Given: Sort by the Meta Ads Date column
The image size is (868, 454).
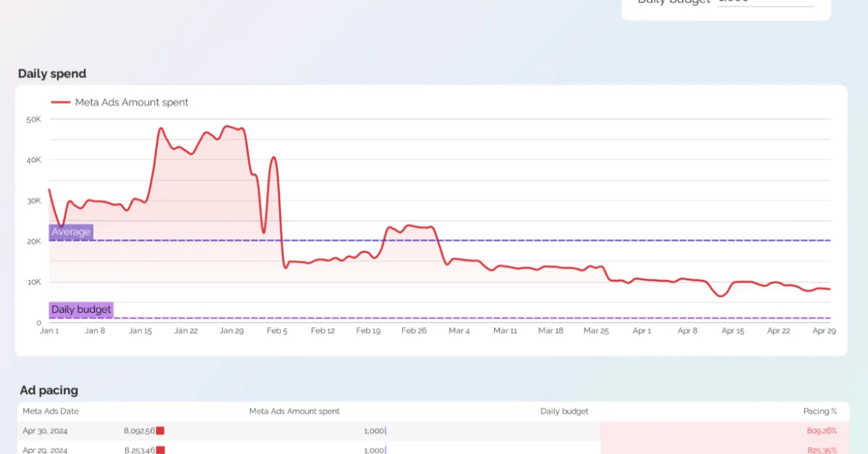Looking at the screenshot, I should pos(52,411).
